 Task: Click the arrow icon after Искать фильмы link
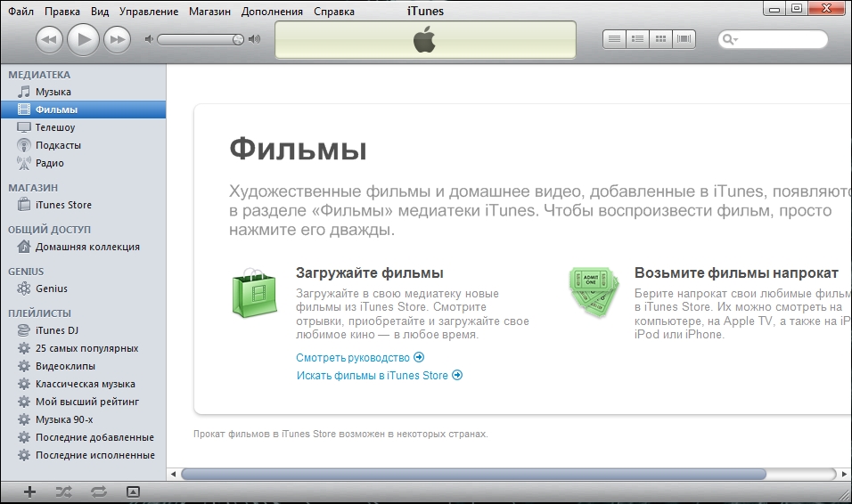(457, 375)
